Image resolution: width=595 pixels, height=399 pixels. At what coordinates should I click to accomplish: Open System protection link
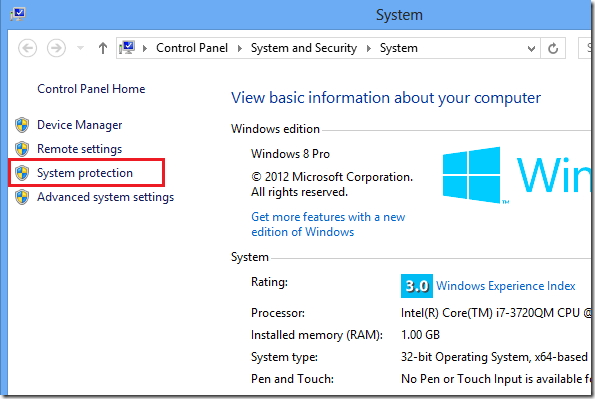coord(85,173)
